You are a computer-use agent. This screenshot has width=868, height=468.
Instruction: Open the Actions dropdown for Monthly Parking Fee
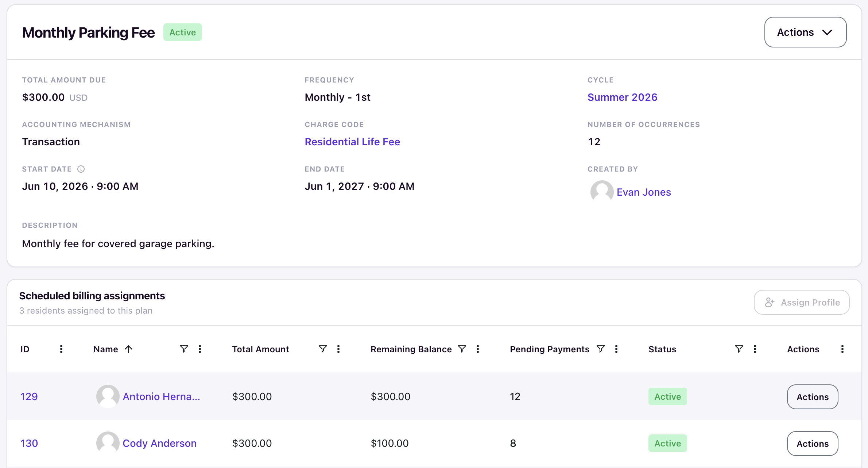pos(805,32)
